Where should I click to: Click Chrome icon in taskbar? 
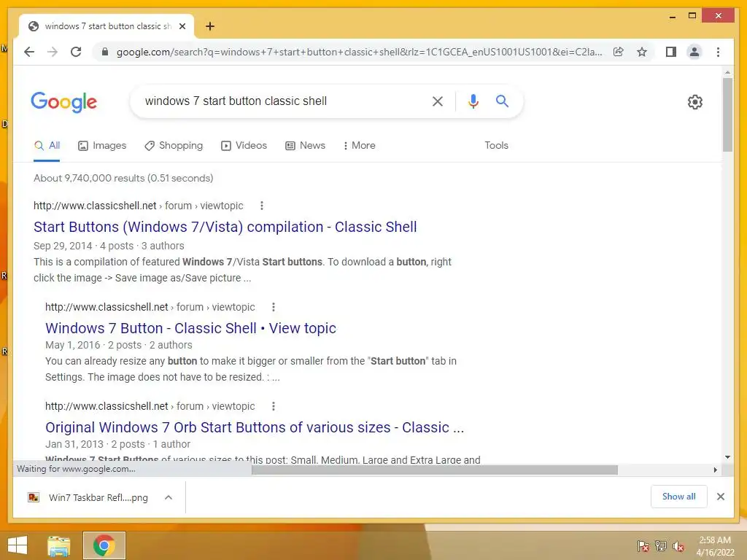pyautogui.click(x=104, y=545)
